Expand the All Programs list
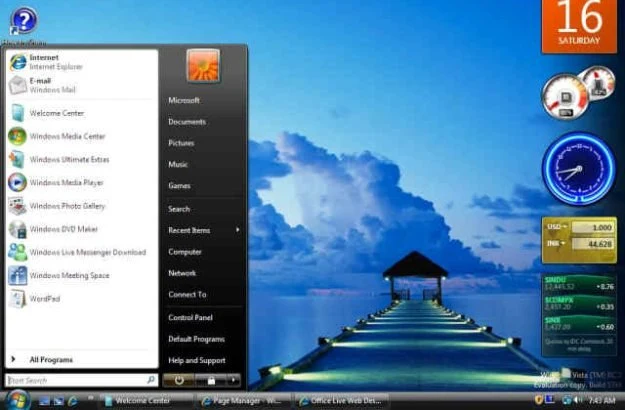Image resolution: width=625 pixels, height=410 pixels. 50,359
